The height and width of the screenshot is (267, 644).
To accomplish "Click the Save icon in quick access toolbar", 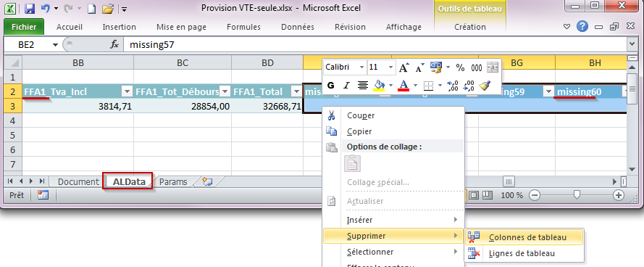I will [x=29, y=8].
